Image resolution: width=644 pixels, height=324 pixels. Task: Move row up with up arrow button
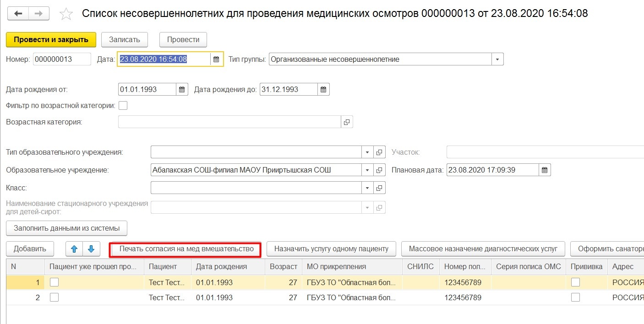[x=75, y=249]
